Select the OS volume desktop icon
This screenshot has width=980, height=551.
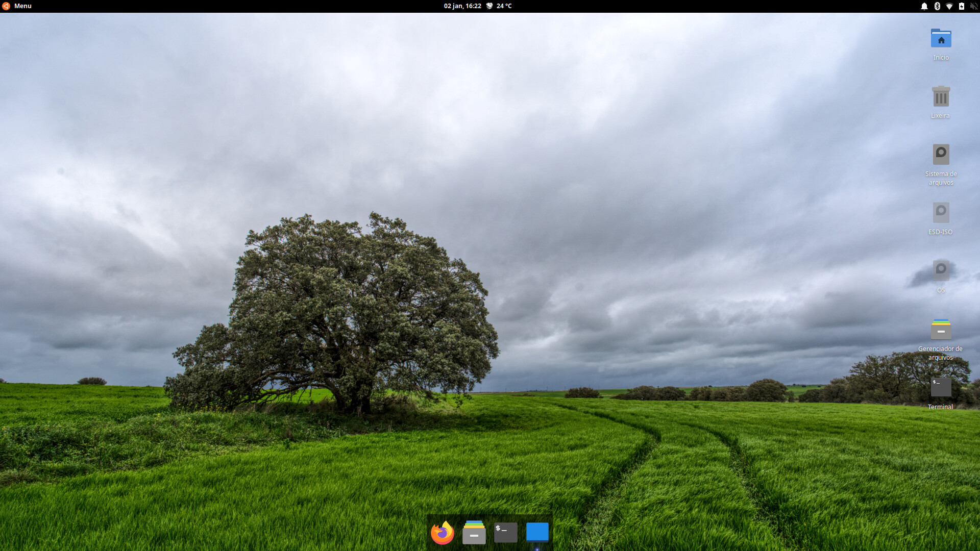point(941,270)
